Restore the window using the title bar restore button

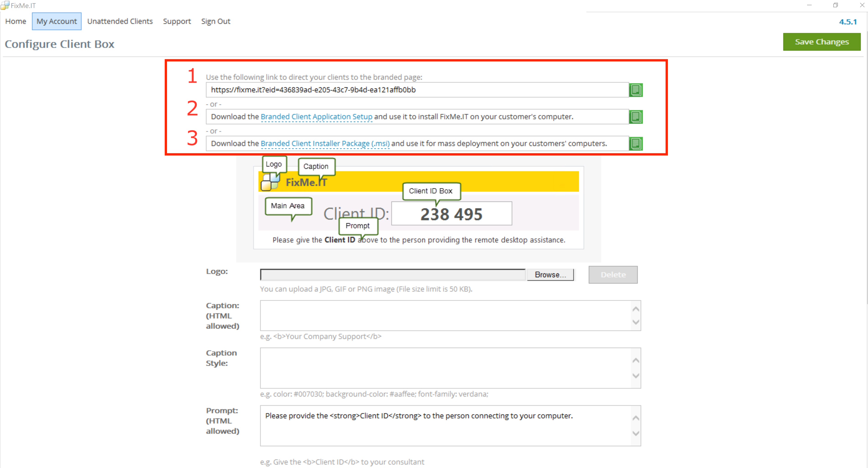[836, 5]
